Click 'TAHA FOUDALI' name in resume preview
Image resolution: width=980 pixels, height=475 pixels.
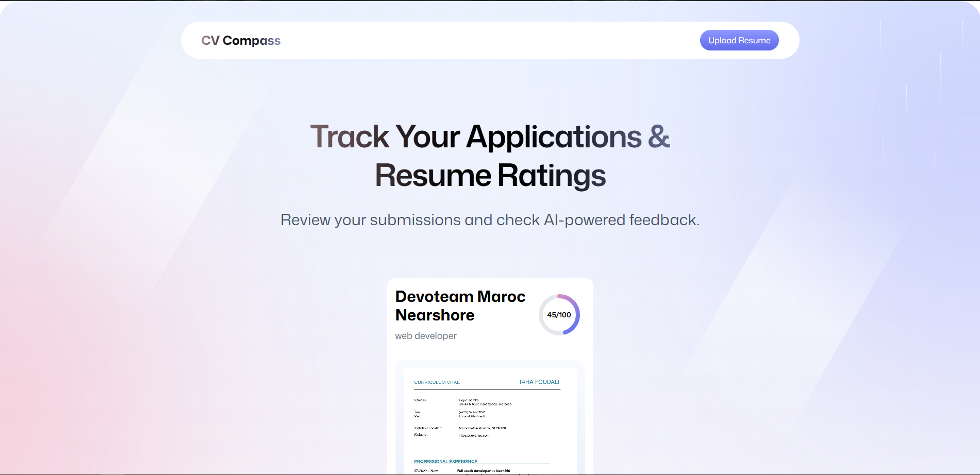(x=539, y=382)
